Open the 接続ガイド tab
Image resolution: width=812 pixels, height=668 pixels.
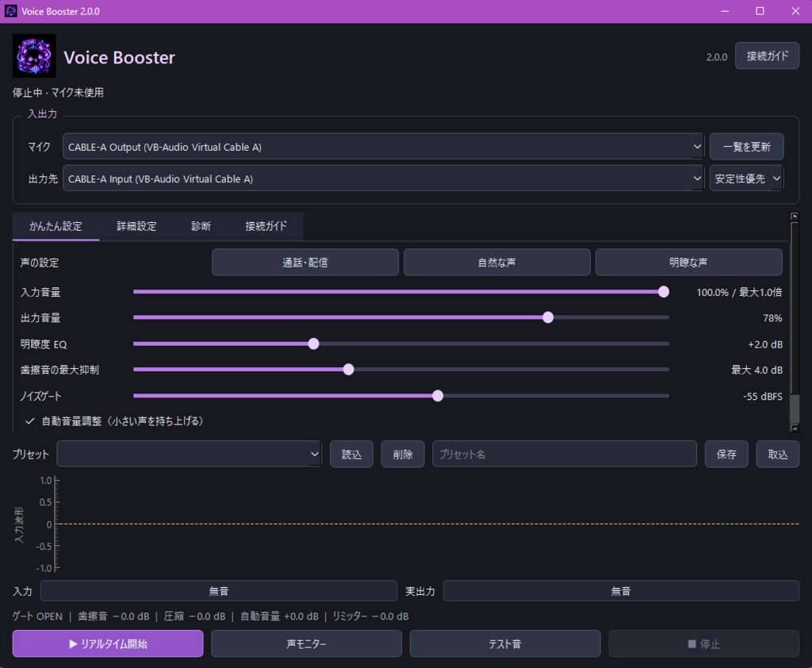(x=266, y=226)
